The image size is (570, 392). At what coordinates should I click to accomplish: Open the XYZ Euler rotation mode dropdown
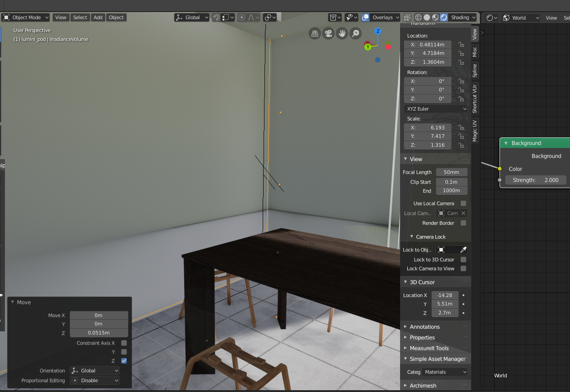tap(437, 109)
